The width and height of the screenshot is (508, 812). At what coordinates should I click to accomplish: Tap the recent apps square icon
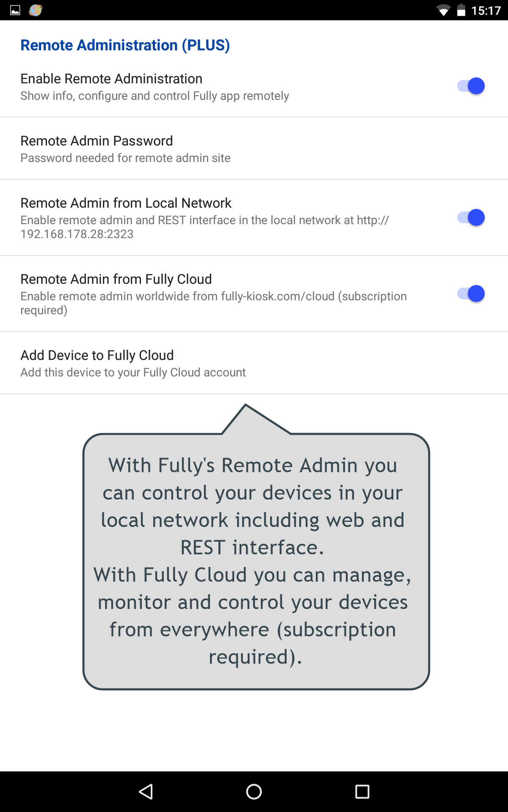tap(362, 791)
